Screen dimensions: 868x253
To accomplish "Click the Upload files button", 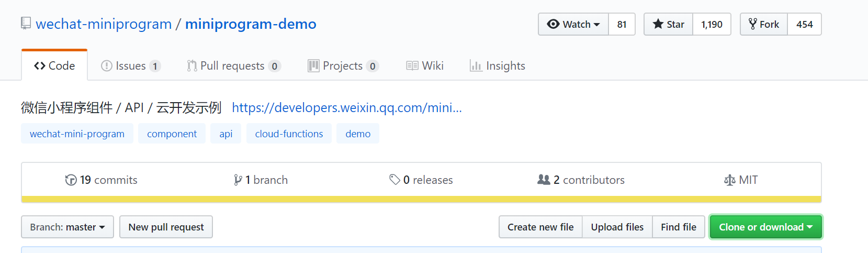I will tap(617, 227).
